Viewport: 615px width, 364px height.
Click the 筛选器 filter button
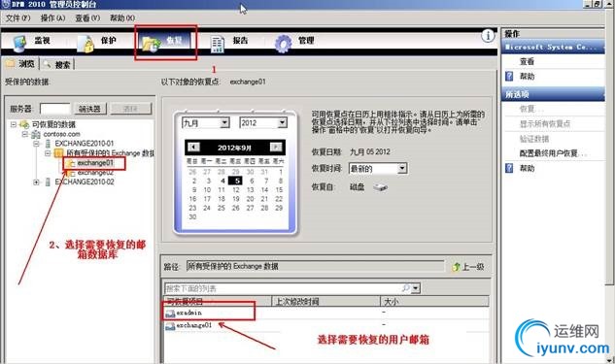[x=89, y=109]
